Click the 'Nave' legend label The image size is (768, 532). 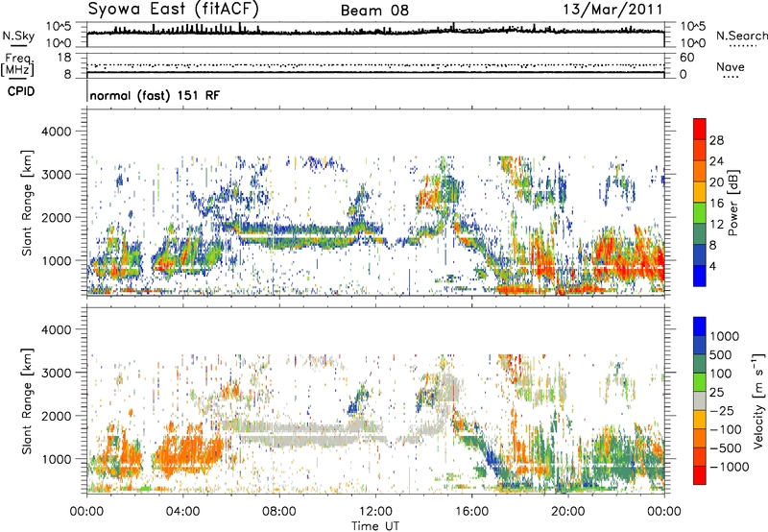[x=731, y=66]
